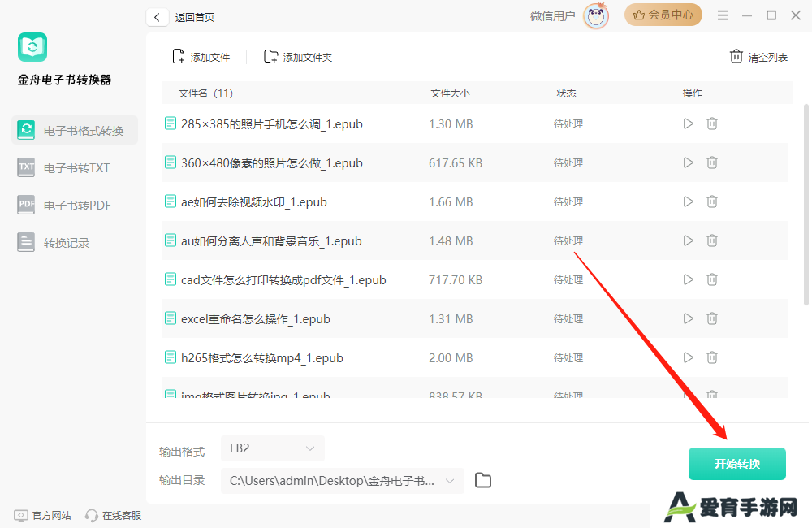Select the 电子书格式转换 sidebar tab
The width and height of the screenshot is (812, 528).
click(x=75, y=130)
